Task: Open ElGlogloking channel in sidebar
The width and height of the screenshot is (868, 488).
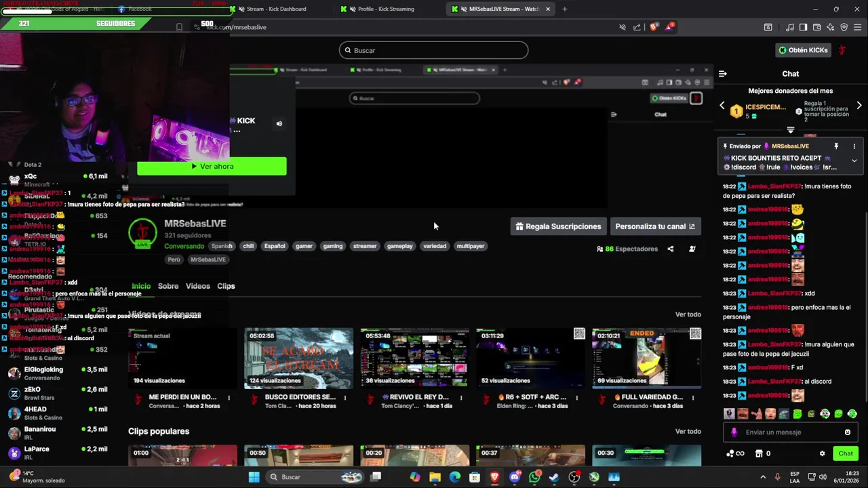Action: click(x=58, y=373)
